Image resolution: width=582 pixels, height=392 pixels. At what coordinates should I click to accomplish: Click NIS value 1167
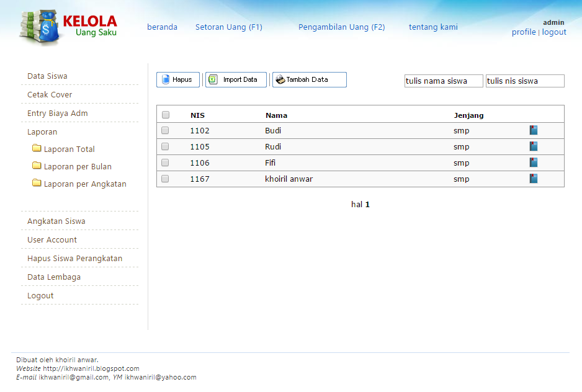pos(200,179)
